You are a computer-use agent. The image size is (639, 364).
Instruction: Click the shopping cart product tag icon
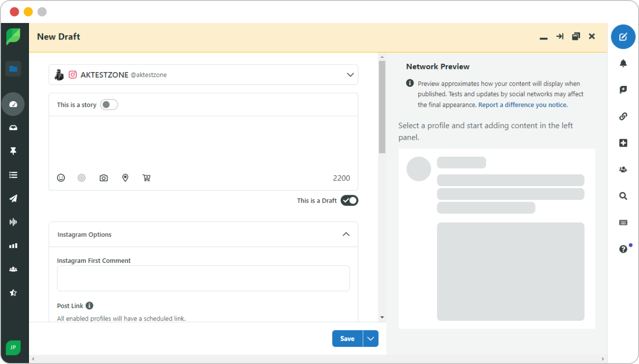pos(147,178)
